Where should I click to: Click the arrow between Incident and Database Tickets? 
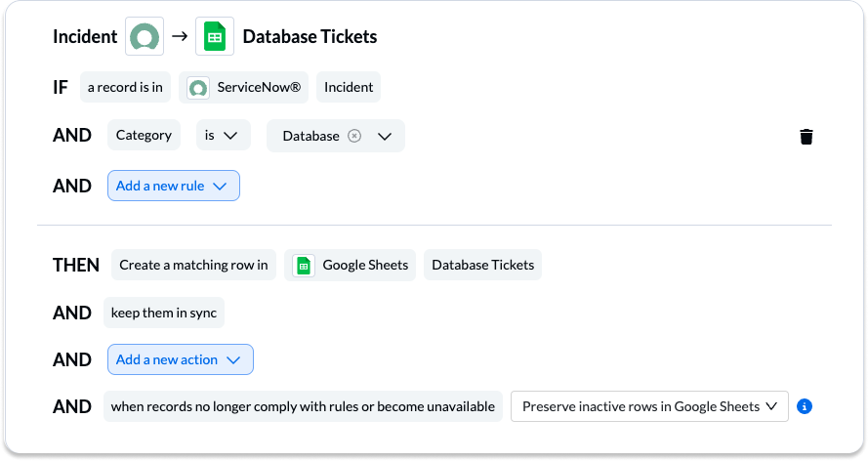click(x=180, y=36)
